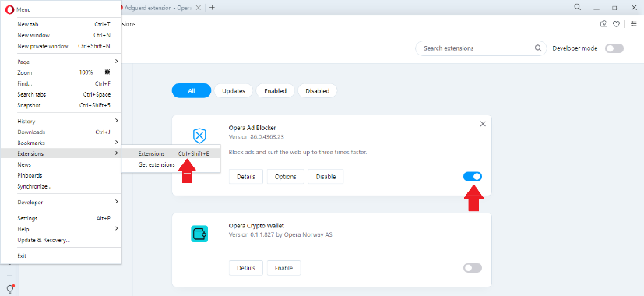Choose Update & Recovery... menu item
The height and width of the screenshot is (296, 644).
coord(61,240)
